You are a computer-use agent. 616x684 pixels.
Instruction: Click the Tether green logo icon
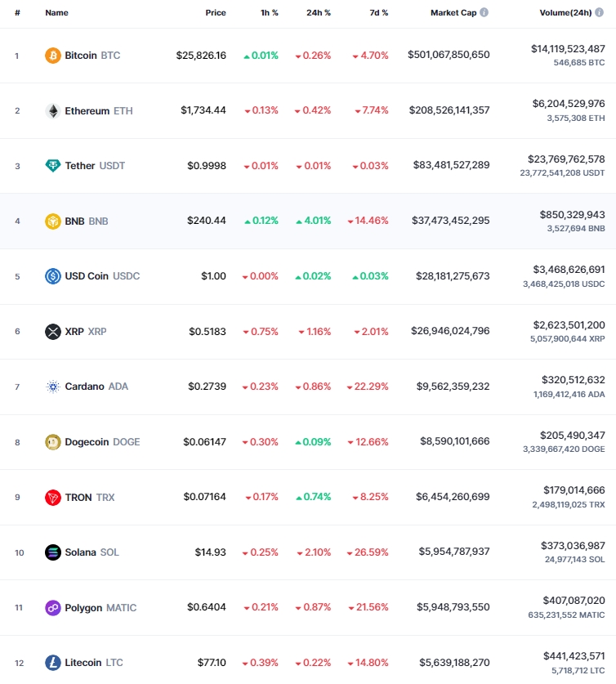point(53,166)
